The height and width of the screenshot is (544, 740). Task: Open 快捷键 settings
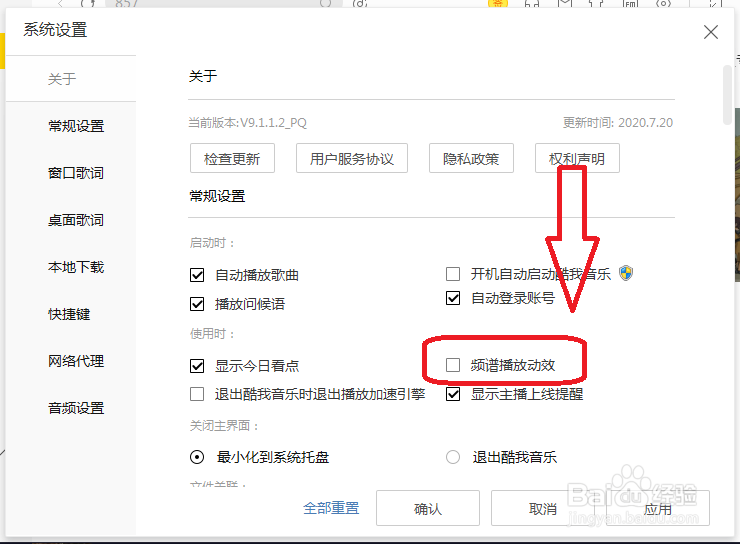69,314
